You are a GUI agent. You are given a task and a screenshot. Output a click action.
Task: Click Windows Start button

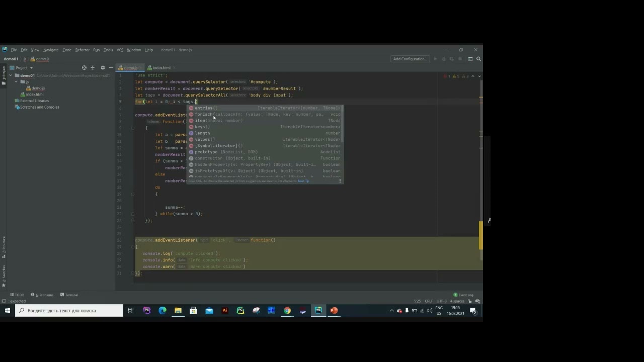click(8, 311)
